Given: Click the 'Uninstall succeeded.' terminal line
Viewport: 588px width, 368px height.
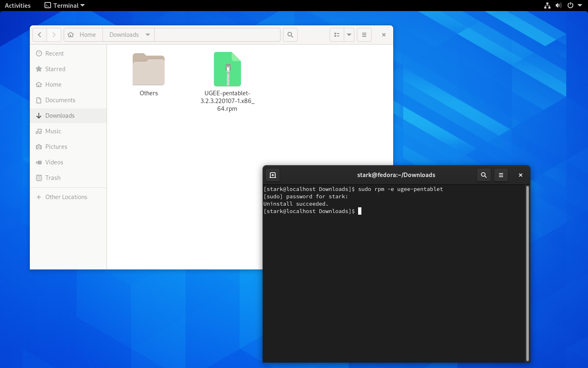Looking at the screenshot, I should (296, 204).
